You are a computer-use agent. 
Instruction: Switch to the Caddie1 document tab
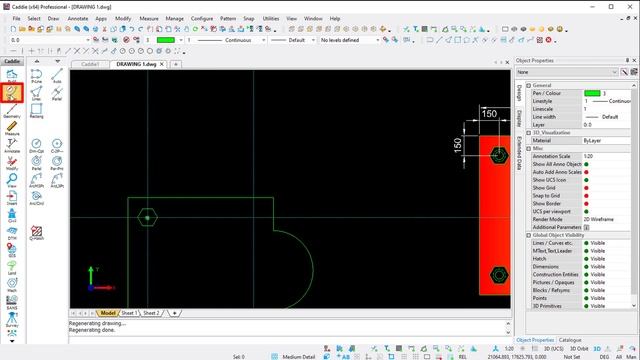[x=90, y=64]
